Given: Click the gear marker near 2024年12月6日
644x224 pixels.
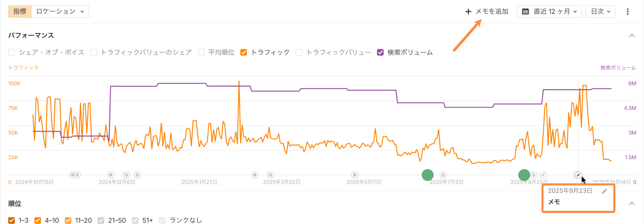Looking at the screenshot, I should click(110, 175).
